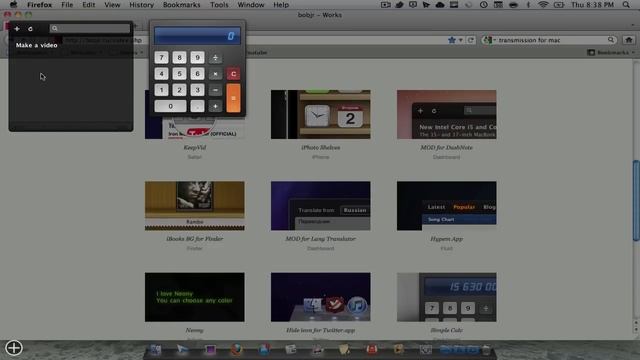Viewport: 640px width, 360px height.
Task: Open the Simple Calc thumbnail
Action: coord(447,297)
